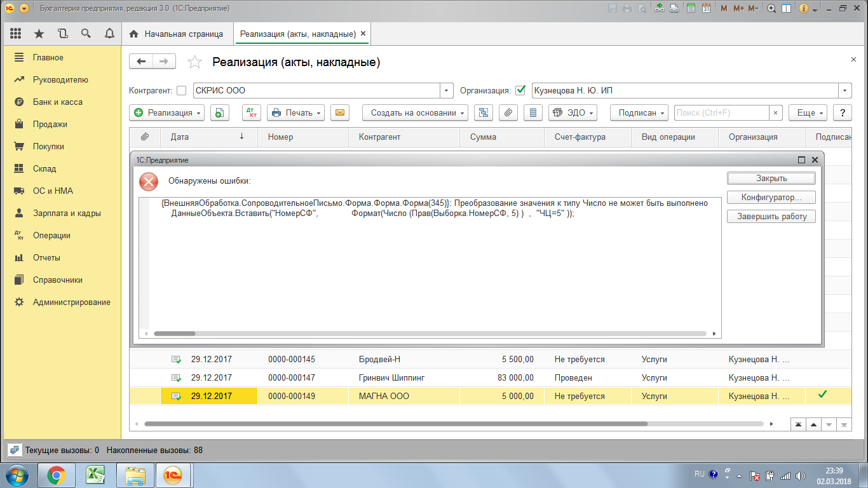This screenshot has width=868, height=488.
Task: Show Дт/Кт postings of document
Action: click(252, 112)
